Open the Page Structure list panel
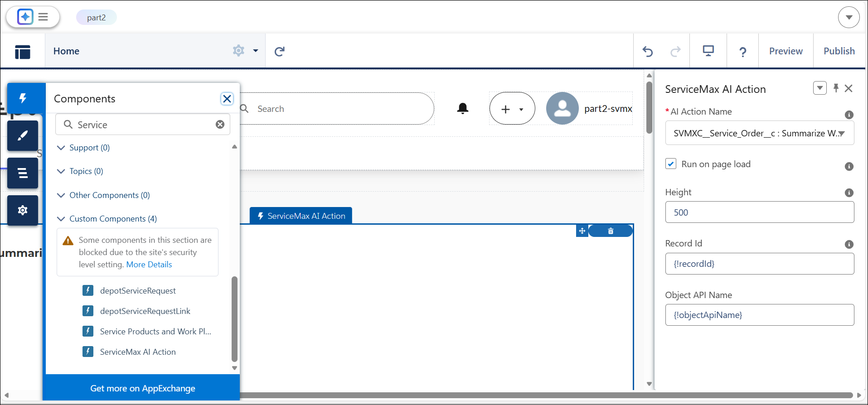868x405 pixels. point(23,173)
